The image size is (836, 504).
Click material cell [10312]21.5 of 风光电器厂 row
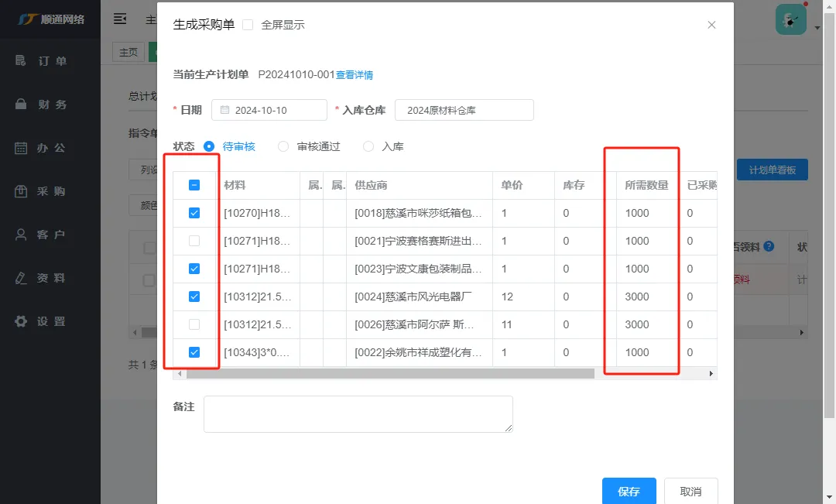click(x=258, y=297)
